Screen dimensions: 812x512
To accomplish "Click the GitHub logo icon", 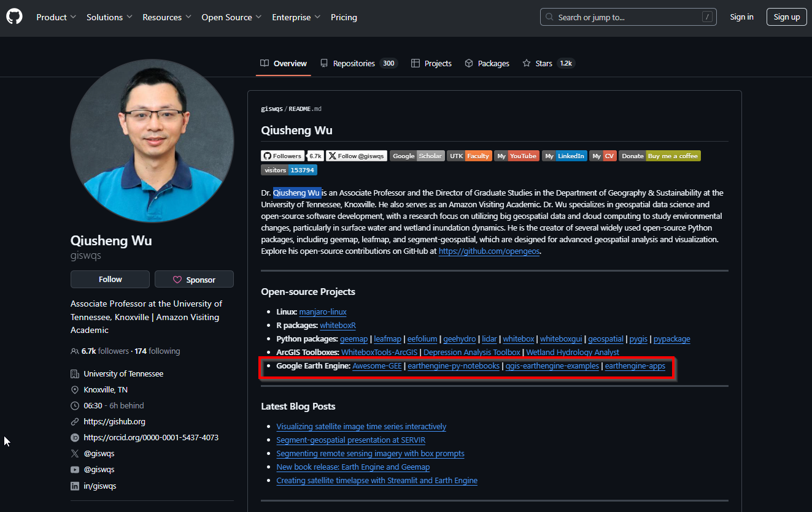I will [14, 17].
